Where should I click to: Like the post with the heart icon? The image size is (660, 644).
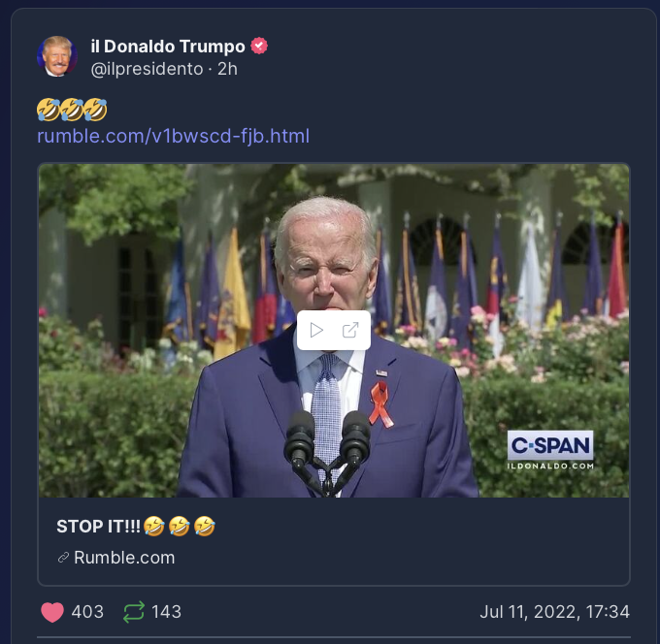(x=52, y=612)
